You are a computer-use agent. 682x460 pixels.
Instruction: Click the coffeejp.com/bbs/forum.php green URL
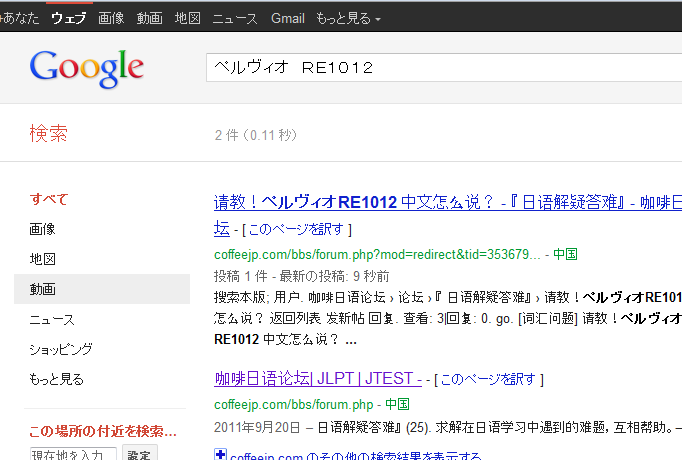[294, 405]
